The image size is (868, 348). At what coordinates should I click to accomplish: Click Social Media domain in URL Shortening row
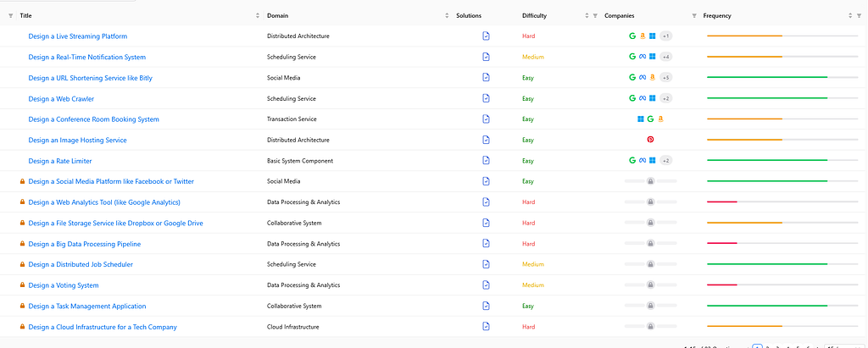tap(283, 78)
